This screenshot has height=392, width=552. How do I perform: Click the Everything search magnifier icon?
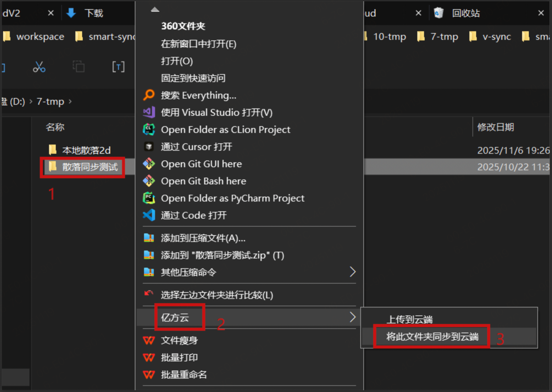149,95
